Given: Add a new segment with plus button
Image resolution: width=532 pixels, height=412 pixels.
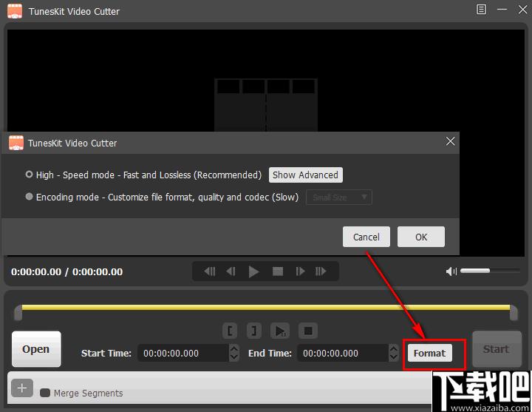Looking at the screenshot, I should (x=22, y=388).
